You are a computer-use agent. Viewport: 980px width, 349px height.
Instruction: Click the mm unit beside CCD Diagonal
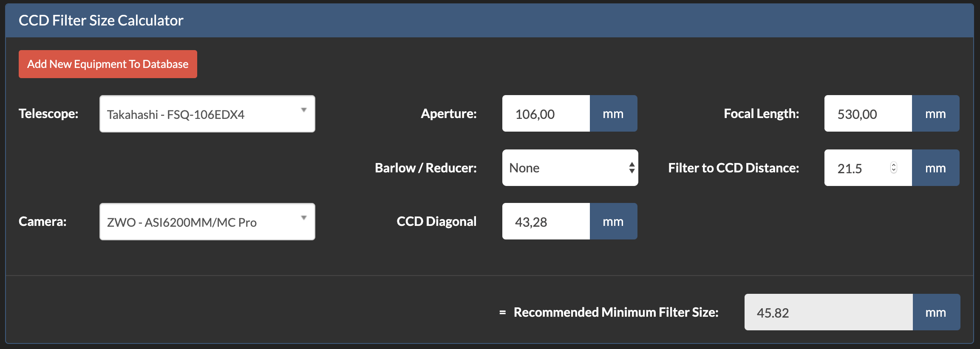click(x=613, y=222)
